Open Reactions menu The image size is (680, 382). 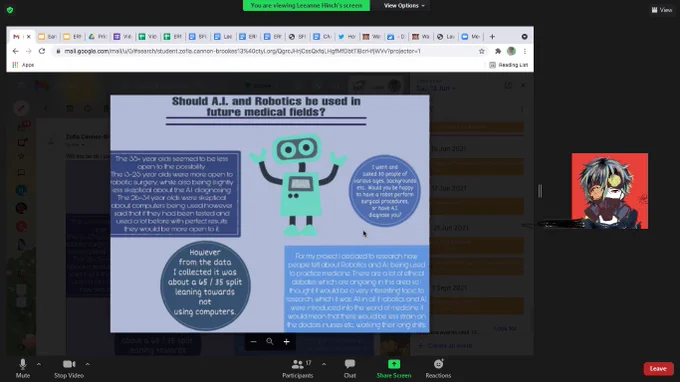[x=438, y=369]
